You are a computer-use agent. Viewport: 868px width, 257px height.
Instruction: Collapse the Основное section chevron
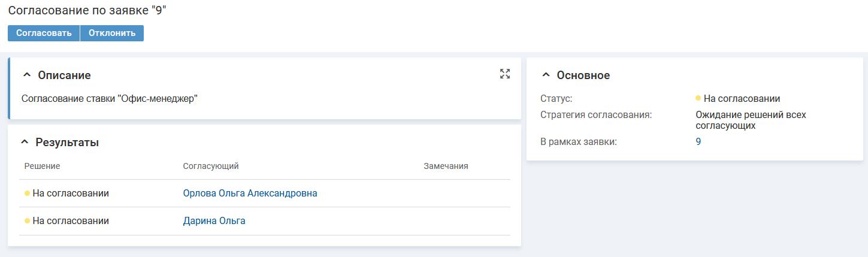pyautogui.click(x=545, y=75)
